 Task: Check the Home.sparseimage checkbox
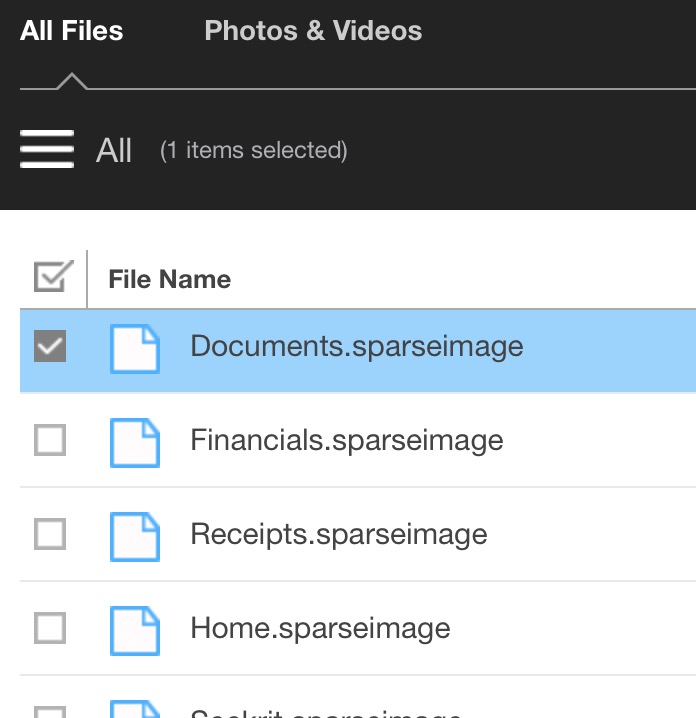point(50,628)
